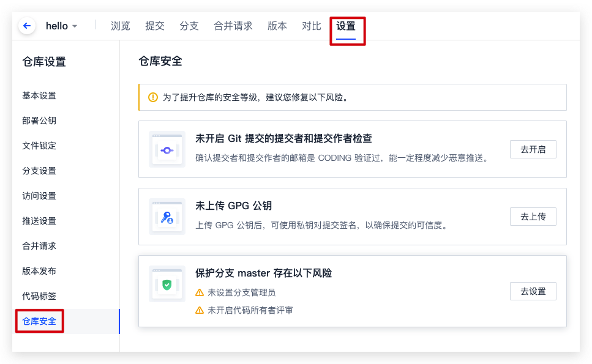Open sidebar 合并请求 settings
This screenshot has height=364, width=592.
tap(39, 246)
